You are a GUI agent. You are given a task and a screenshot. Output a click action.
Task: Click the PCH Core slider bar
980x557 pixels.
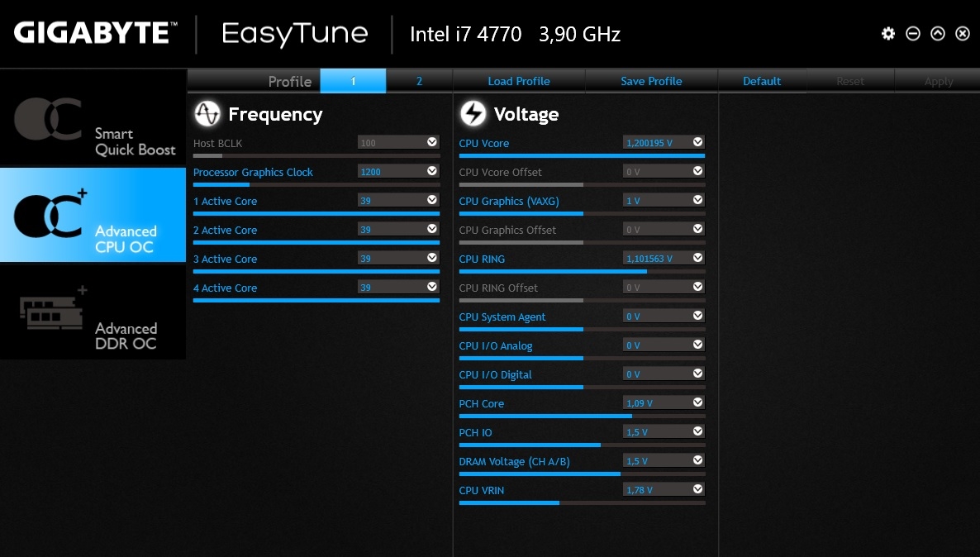[582, 416]
